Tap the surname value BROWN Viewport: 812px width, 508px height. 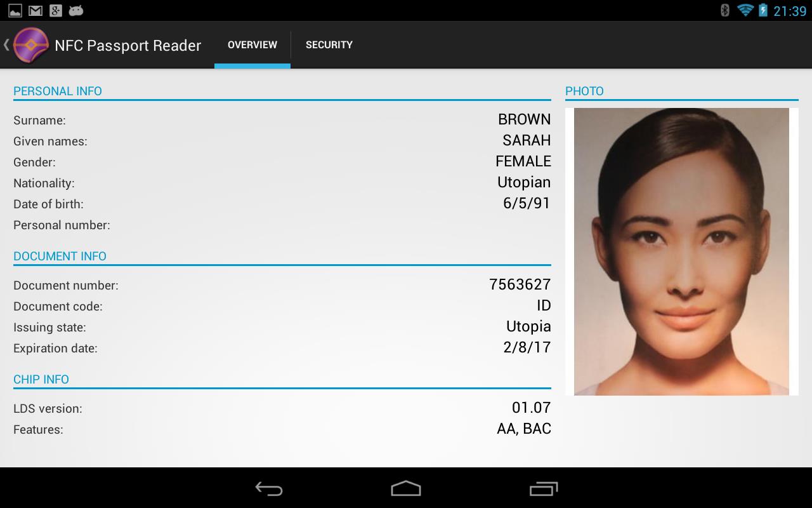pos(524,119)
